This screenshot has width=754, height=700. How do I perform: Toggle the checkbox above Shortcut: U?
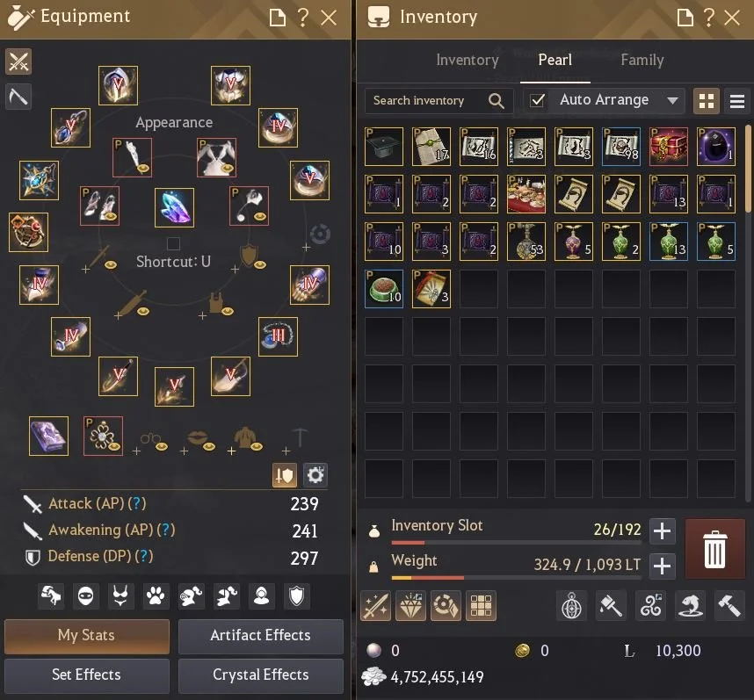(173, 243)
